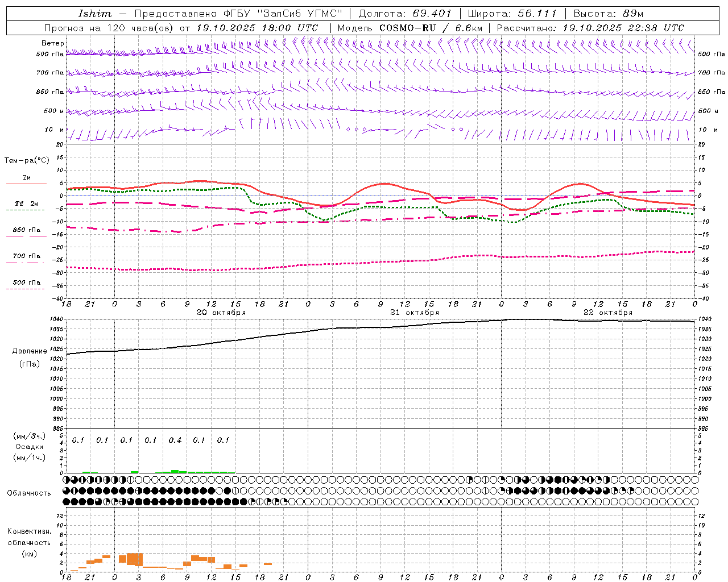Image resolution: width=728 pixels, height=582 pixels.
Task: Click the "(мм/1ч.)" precipitation unit label
Action: 30,458
